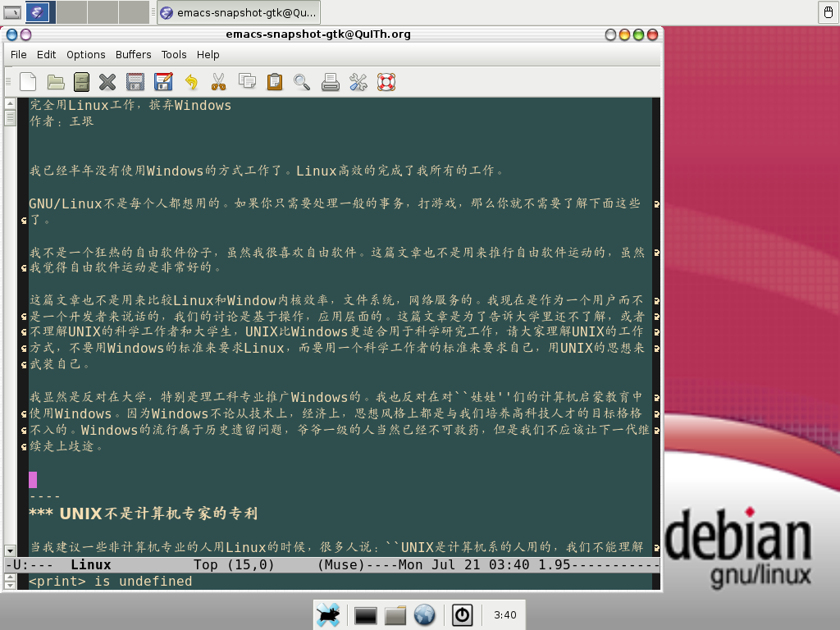Click the author line '作者：王垠'
The image size is (840, 630).
(62, 121)
